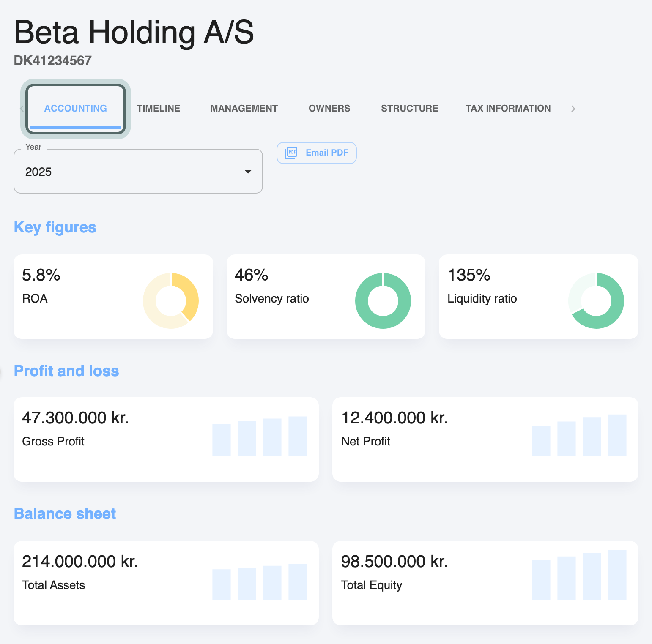
Task: Select the Structure tab
Action: [410, 109]
